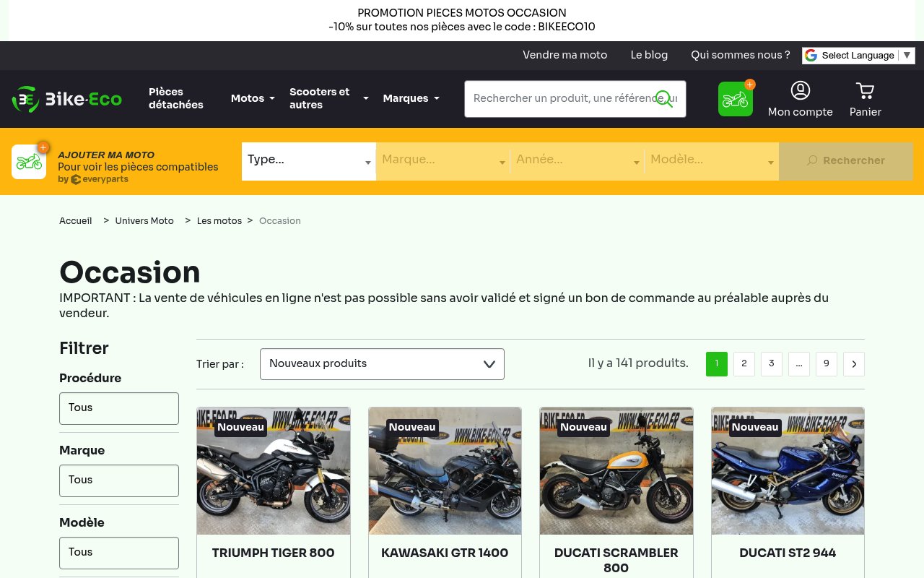Open the Panier cart icon
The width and height of the screenshot is (924, 578).
865,90
